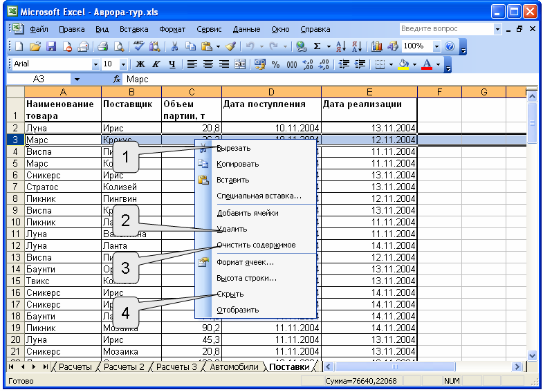Viewport: 543px width, 392px height.
Task: Click the Format Painter brush icon
Action: (x=230, y=46)
